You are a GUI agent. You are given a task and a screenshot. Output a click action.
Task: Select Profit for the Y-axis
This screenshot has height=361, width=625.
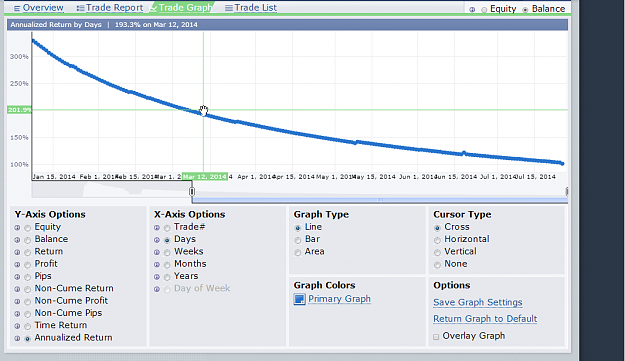pyautogui.click(x=28, y=265)
